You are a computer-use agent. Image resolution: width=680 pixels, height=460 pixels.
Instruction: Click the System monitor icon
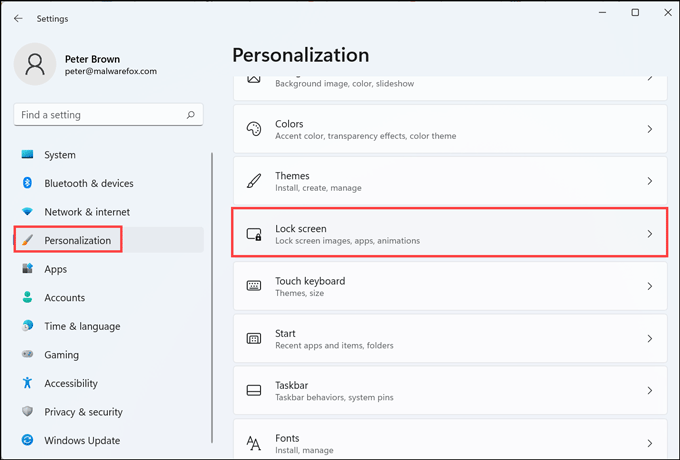(27, 155)
